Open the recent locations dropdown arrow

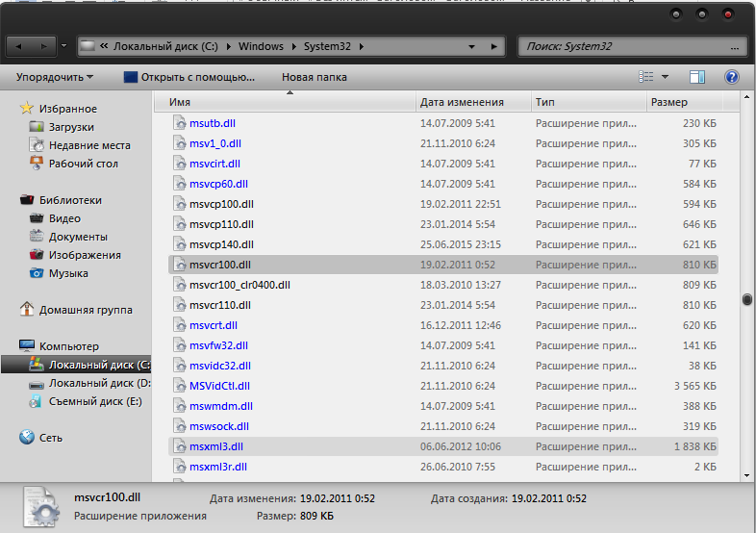tap(63, 47)
